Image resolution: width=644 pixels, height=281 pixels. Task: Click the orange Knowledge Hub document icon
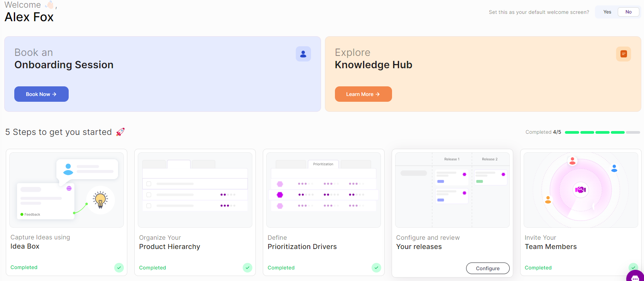pos(623,54)
